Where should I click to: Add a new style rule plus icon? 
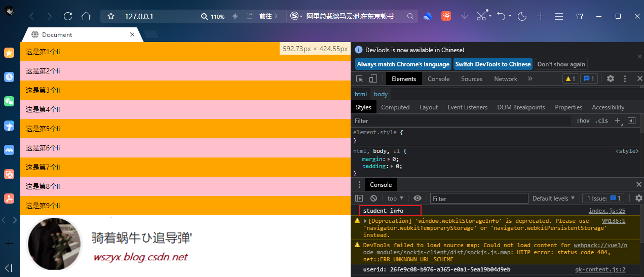click(617, 121)
